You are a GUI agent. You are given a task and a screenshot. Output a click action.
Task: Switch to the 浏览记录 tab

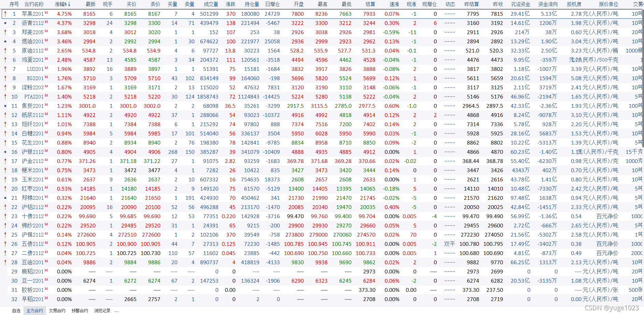tap(102, 311)
